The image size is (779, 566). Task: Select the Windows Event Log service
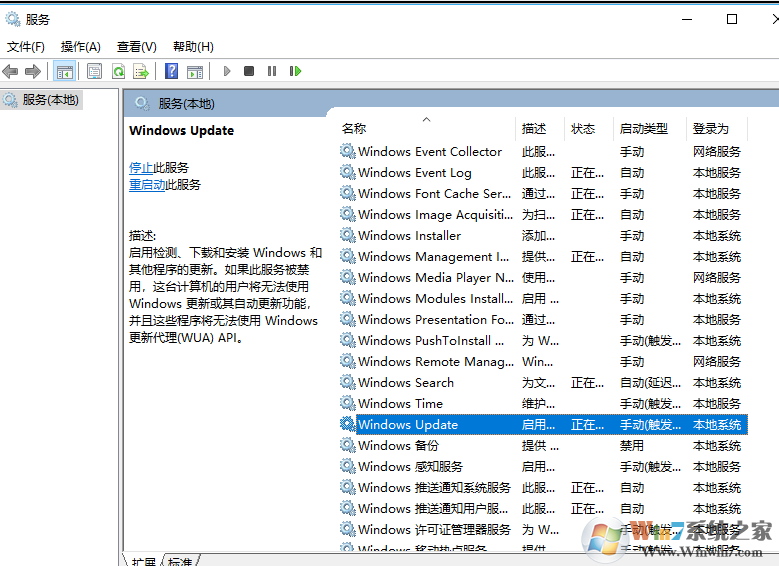pos(543,172)
